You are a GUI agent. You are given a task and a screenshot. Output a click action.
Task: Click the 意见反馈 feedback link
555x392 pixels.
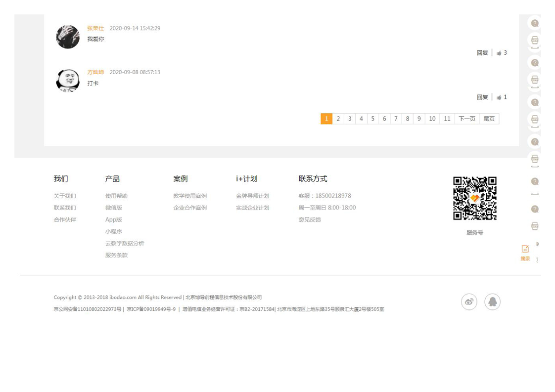310,220
